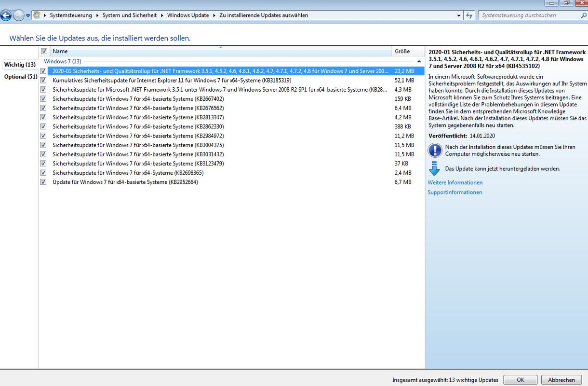
Task: Uncheck KB2984972 update checkbox
Action: [43, 136]
